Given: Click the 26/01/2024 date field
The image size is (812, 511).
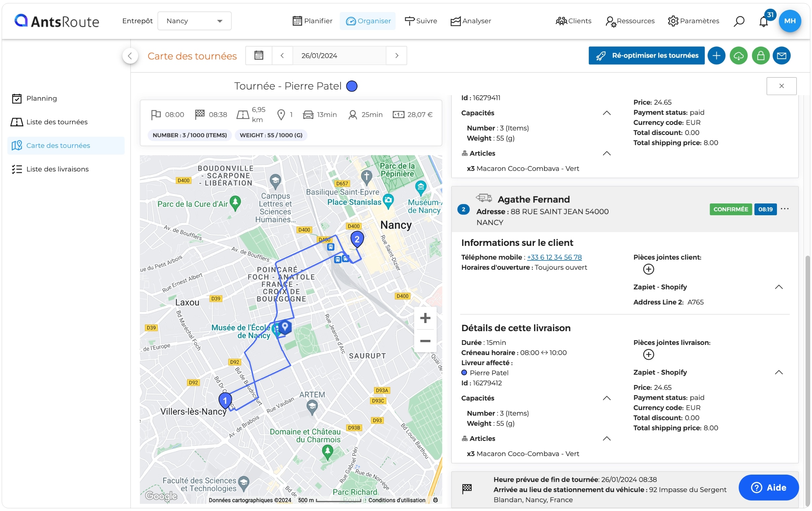Looking at the screenshot, I should click(339, 56).
